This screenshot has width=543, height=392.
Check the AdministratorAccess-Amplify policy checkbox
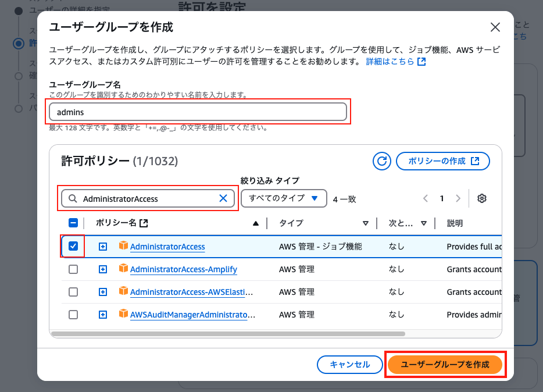[x=73, y=269]
